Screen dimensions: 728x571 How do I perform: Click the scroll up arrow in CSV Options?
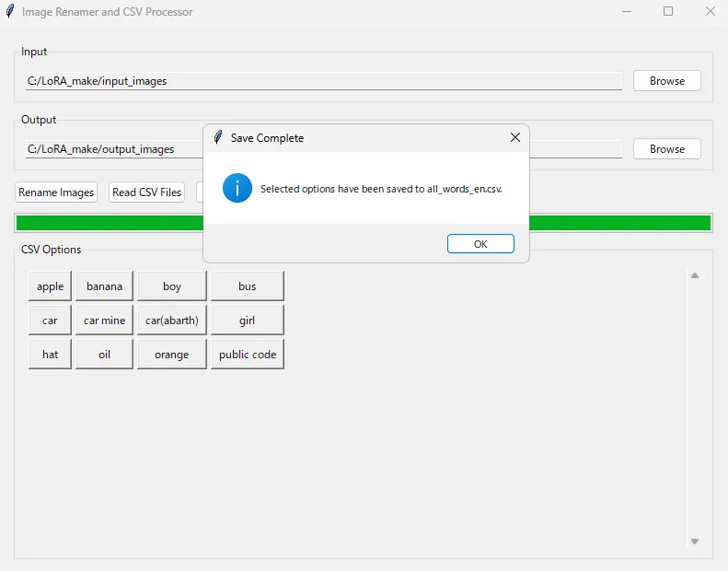click(695, 275)
